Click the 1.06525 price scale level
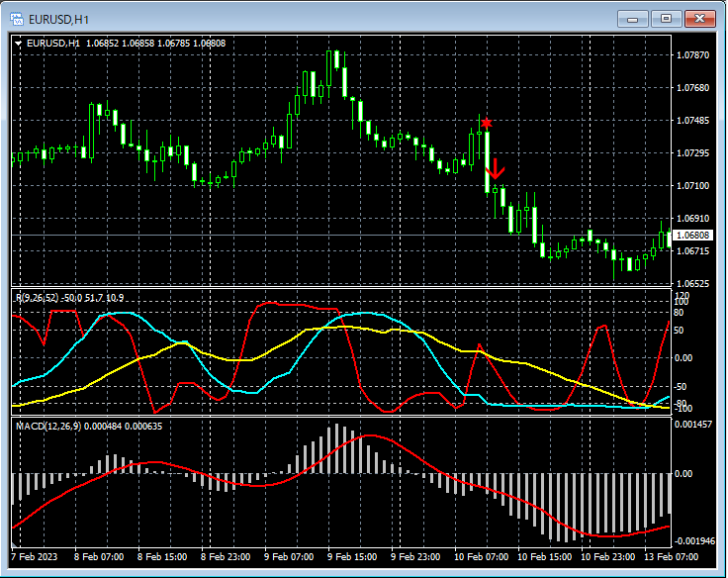Image resolution: width=728 pixels, height=578 pixels. point(691,283)
